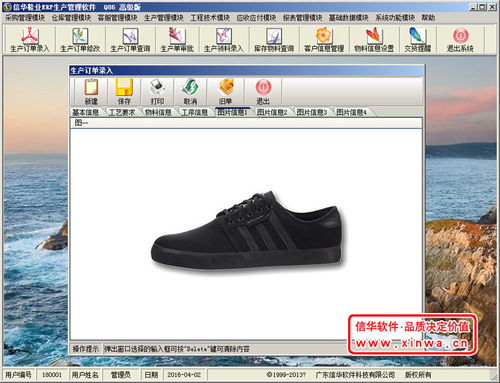Save the order with 保存 icon
500x383 pixels.
[x=124, y=91]
